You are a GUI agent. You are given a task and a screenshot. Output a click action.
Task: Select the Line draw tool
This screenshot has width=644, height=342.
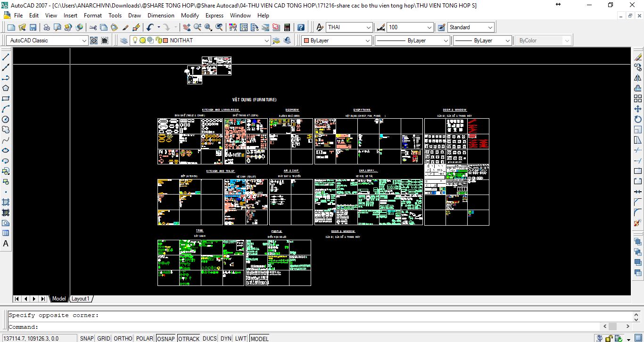click(6, 57)
